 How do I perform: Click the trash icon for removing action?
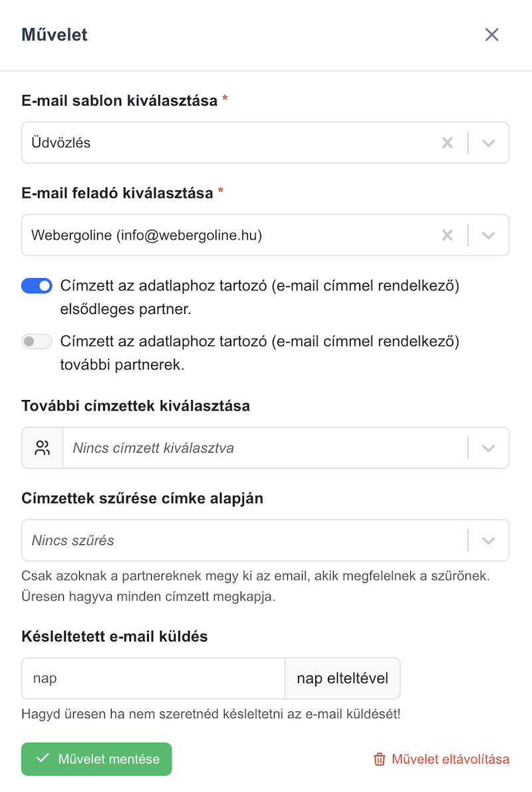click(379, 759)
